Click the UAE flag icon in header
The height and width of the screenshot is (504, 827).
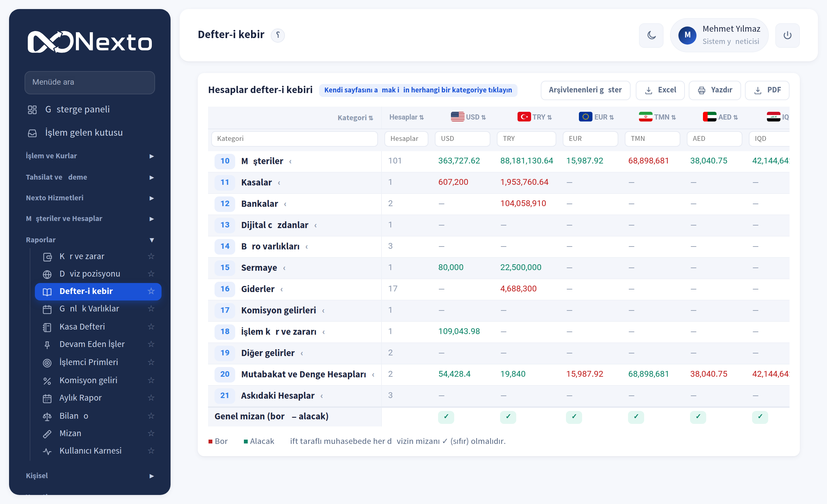709,117
